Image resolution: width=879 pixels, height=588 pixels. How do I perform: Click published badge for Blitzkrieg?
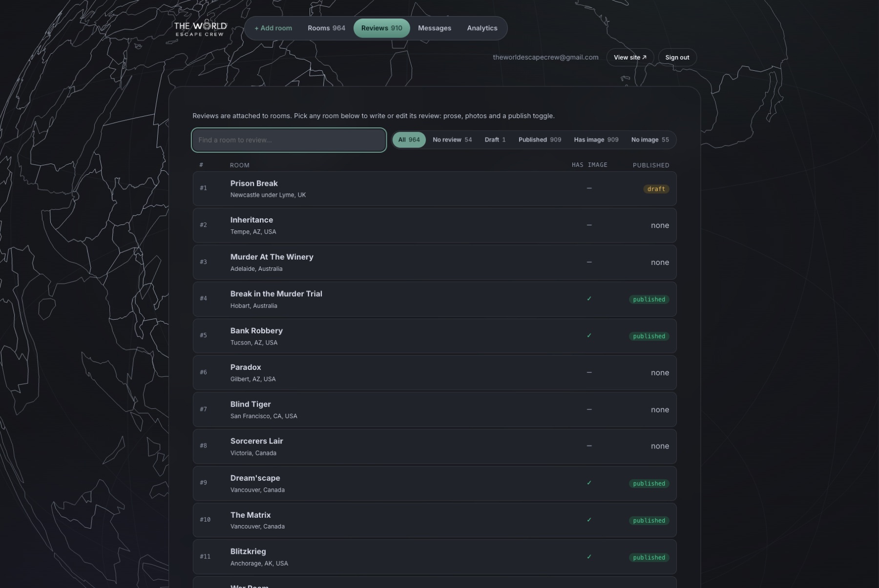tap(649, 557)
